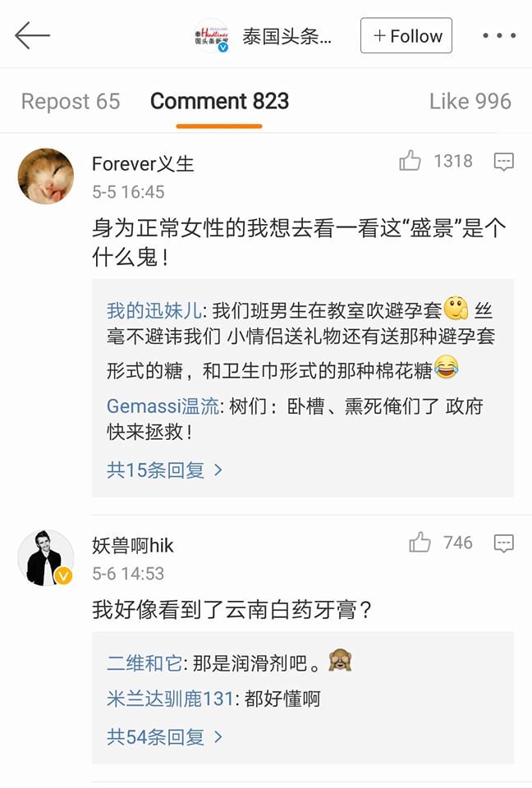The height and width of the screenshot is (788, 532).
Task: Open the three-dot more options menu
Action: tap(499, 36)
